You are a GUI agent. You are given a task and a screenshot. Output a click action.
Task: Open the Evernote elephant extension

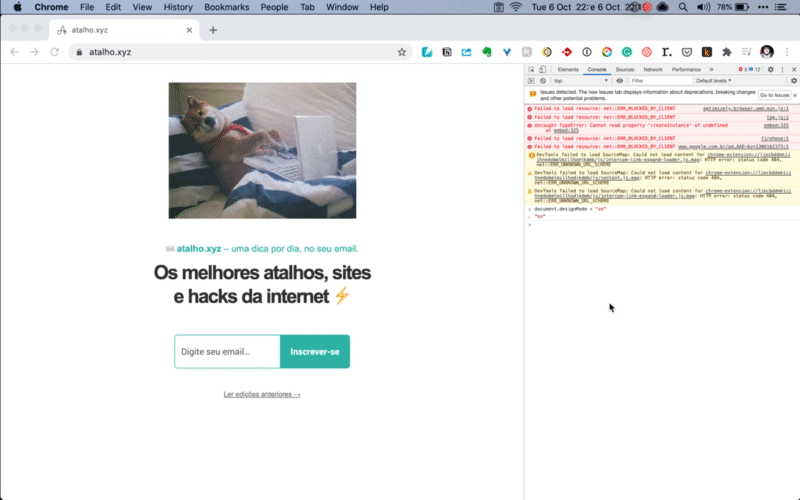487,52
